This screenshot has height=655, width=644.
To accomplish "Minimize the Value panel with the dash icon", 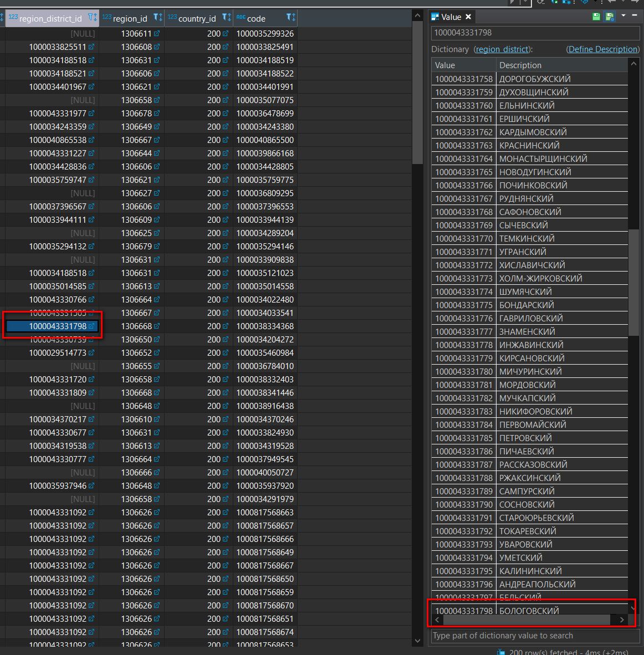I will coord(635,15).
